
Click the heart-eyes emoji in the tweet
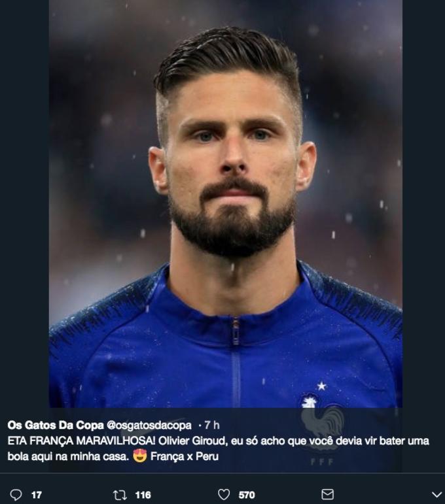pyautogui.click(x=139, y=456)
